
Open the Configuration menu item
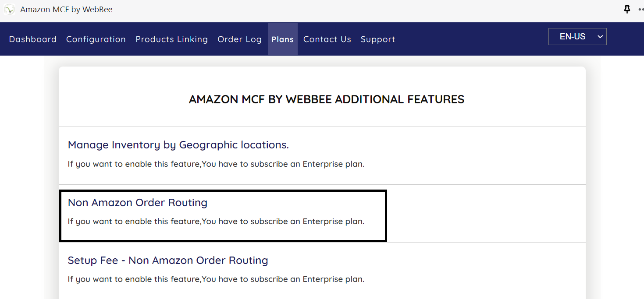(x=96, y=39)
